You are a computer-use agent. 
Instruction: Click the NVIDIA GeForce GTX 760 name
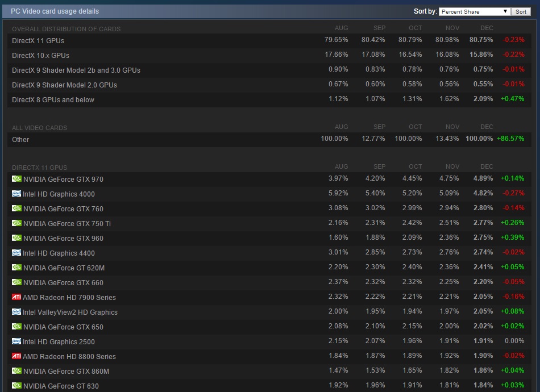click(63, 209)
